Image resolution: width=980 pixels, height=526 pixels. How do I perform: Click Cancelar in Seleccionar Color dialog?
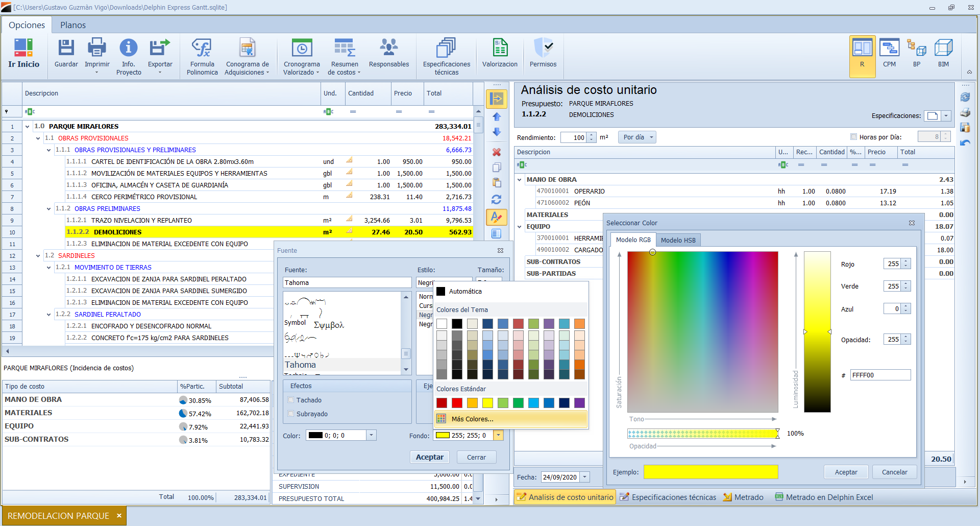(x=894, y=472)
